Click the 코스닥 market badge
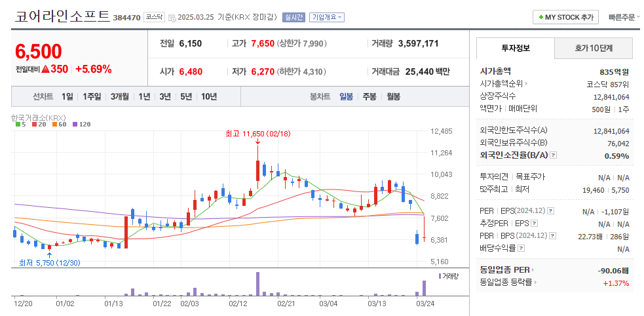 [155, 17]
